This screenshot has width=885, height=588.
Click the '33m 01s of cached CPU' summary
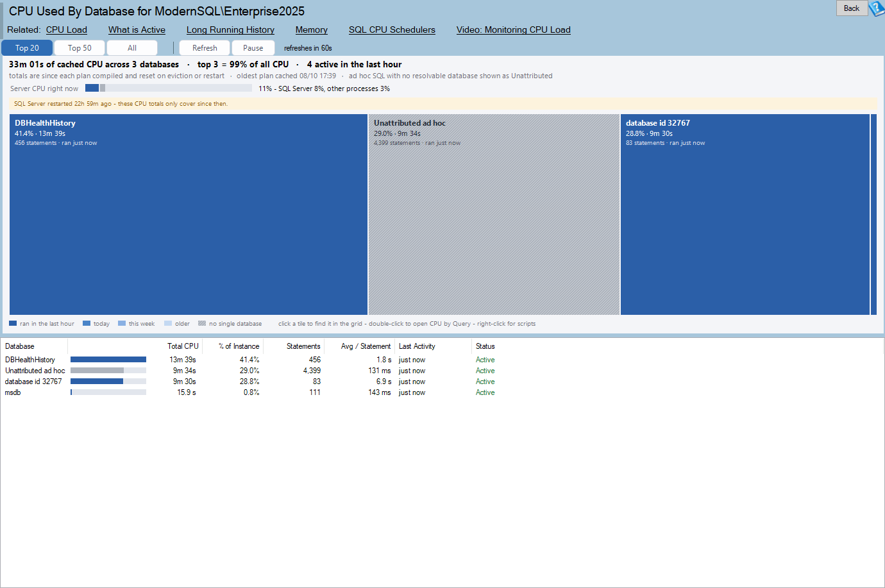[x=94, y=64]
